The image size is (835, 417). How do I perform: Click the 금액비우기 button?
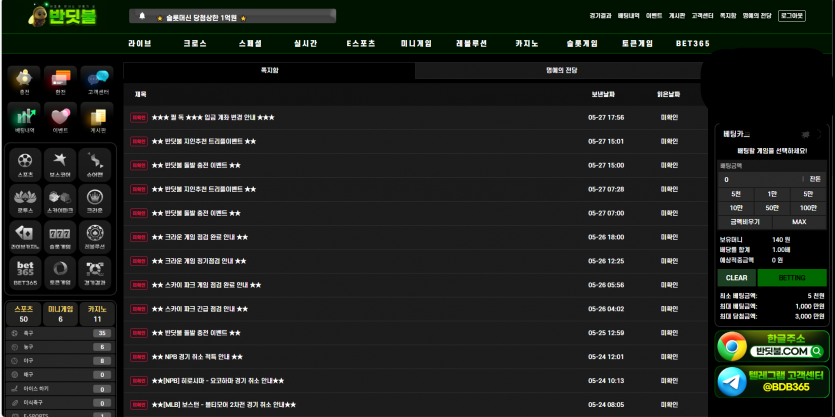click(x=744, y=222)
